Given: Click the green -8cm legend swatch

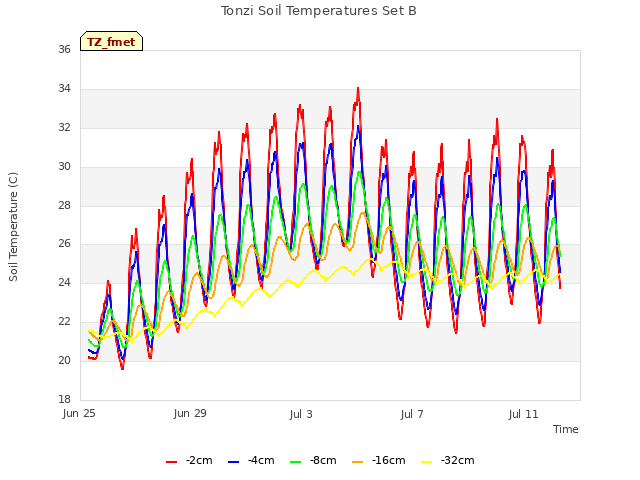Looking at the screenshot, I should click(295, 462).
